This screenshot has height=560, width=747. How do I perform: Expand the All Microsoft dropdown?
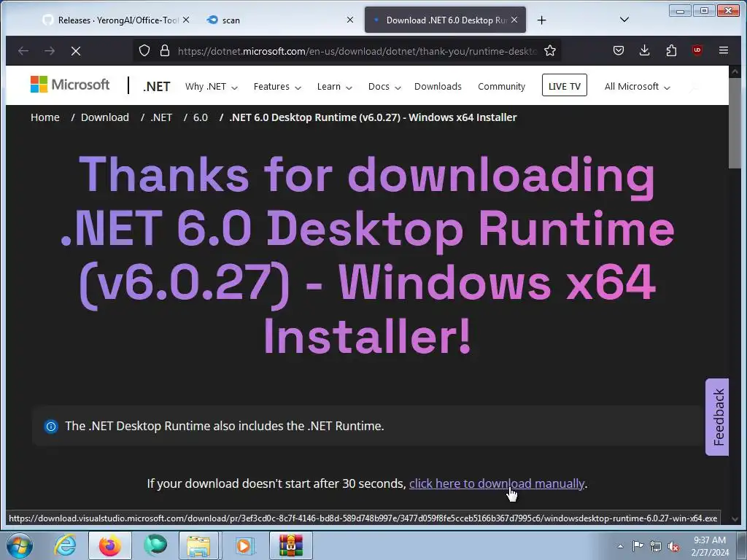pos(637,87)
